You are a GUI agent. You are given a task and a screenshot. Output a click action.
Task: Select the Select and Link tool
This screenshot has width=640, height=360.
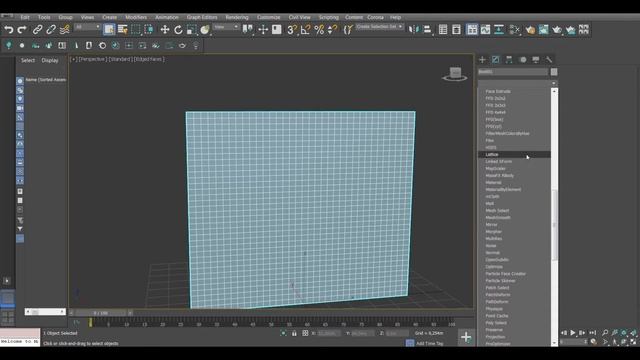(37, 29)
